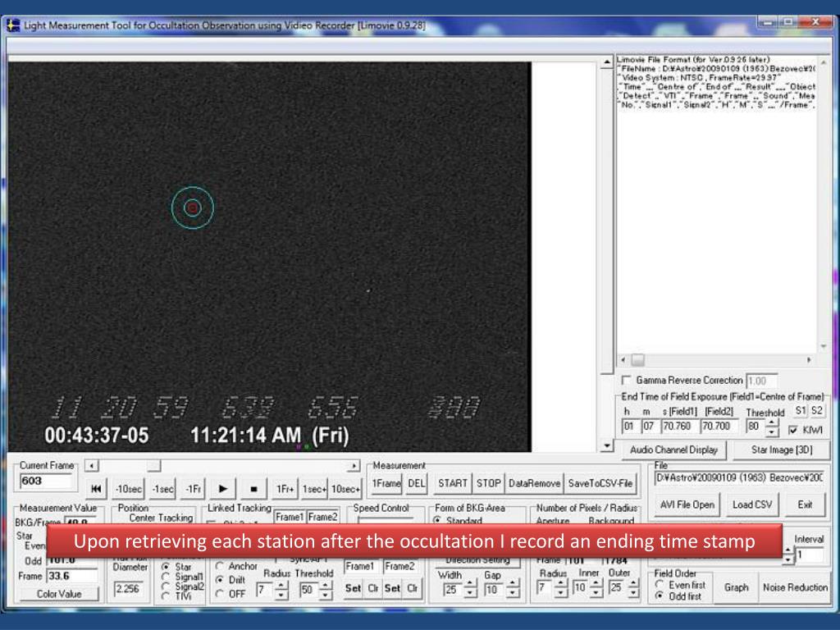Click the S1 button
This screenshot has height=630, width=840.
point(801,411)
